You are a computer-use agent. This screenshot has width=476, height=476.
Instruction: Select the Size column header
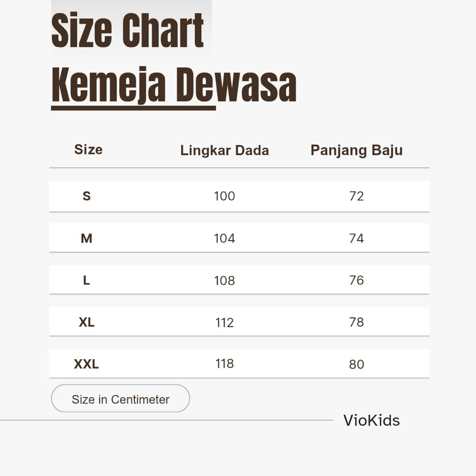[x=88, y=150]
